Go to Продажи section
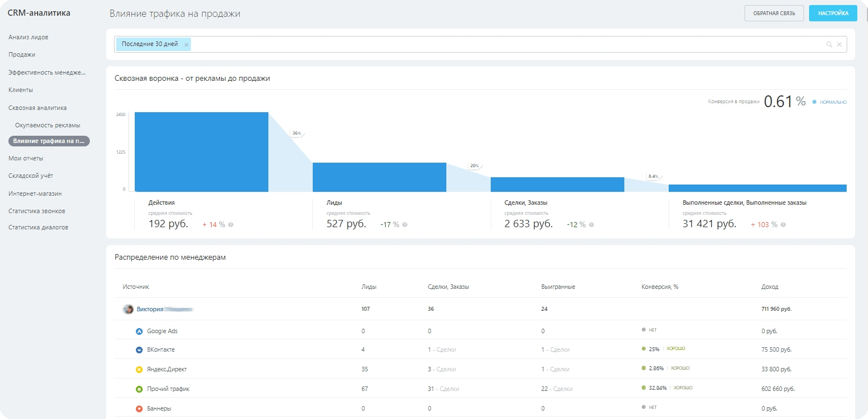The width and height of the screenshot is (868, 419). (x=22, y=54)
